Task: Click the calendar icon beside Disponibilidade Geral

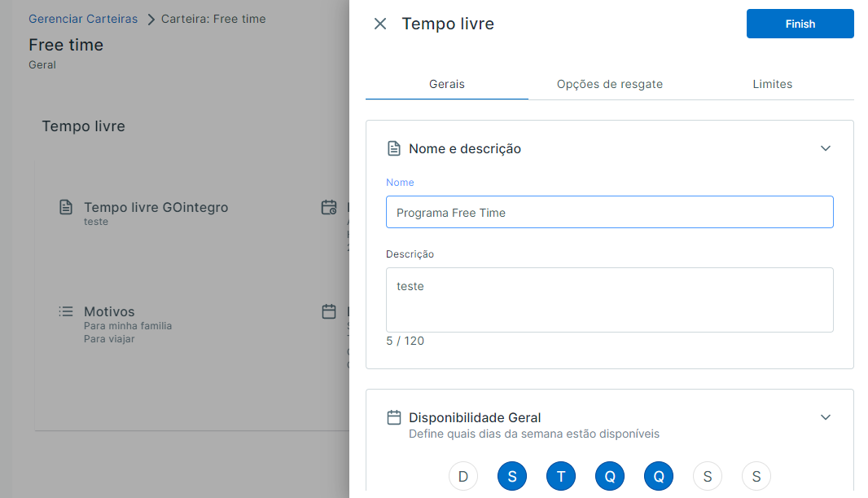Action: (394, 416)
